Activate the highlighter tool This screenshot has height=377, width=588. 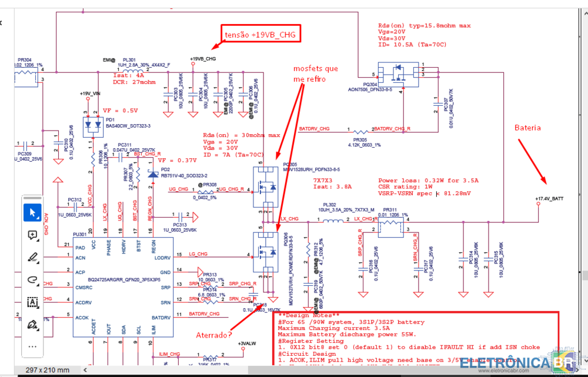[32, 257]
